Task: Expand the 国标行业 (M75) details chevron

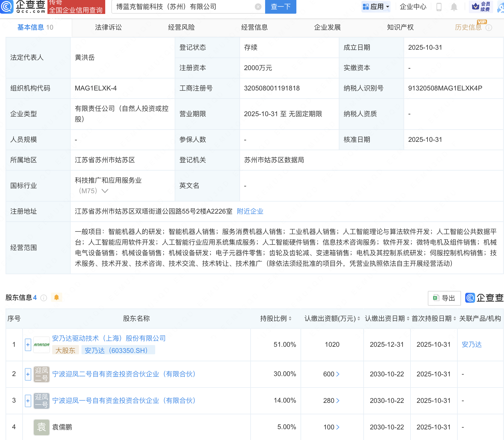Action: [x=105, y=191]
